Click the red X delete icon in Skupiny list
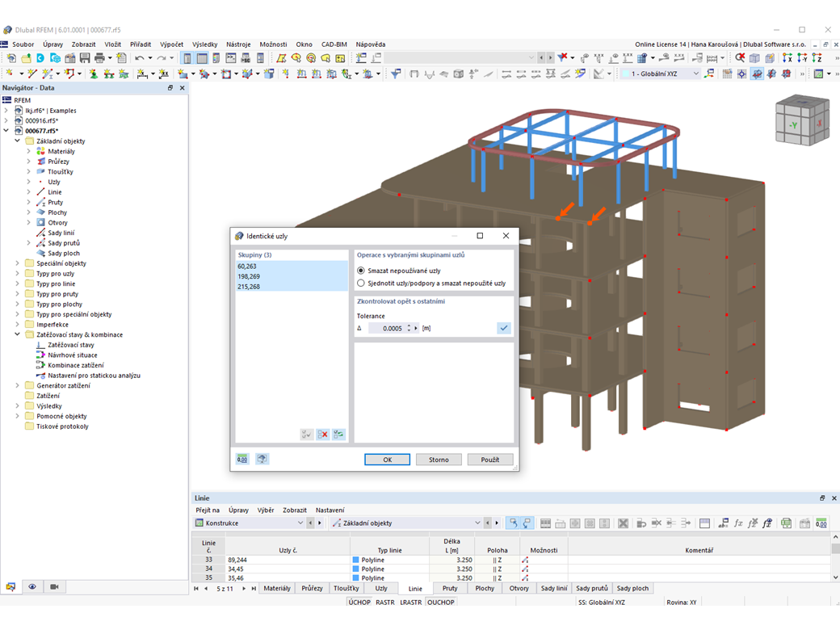Viewport: 840px width, 630px height. [x=322, y=435]
